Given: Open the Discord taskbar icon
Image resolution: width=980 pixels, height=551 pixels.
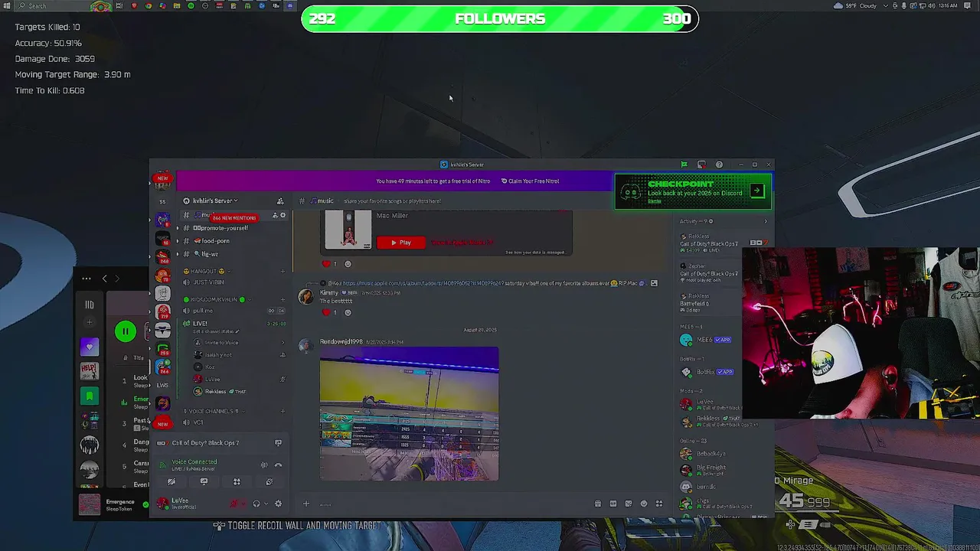Looking at the screenshot, I should pyautogui.click(x=290, y=5).
